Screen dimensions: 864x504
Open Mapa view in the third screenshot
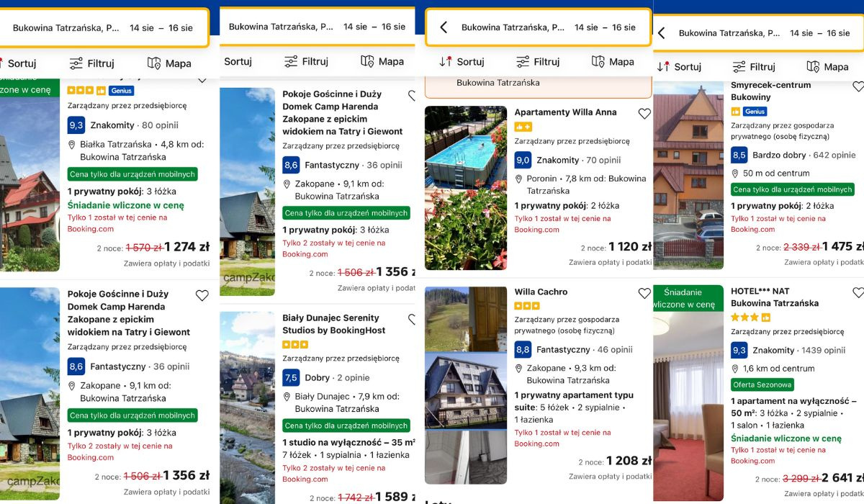(613, 61)
